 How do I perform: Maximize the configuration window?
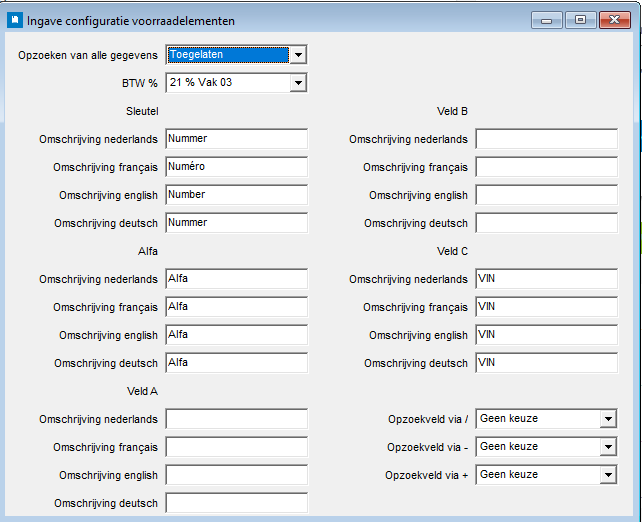pos(579,18)
